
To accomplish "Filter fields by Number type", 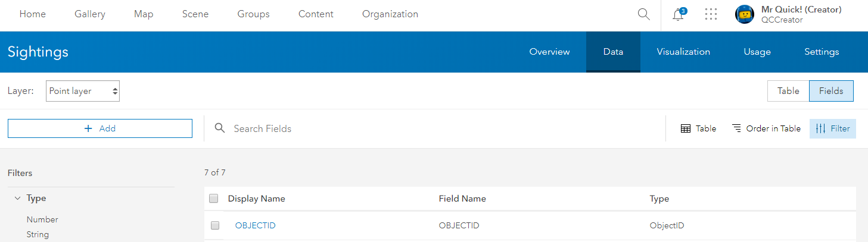I will click(42, 219).
